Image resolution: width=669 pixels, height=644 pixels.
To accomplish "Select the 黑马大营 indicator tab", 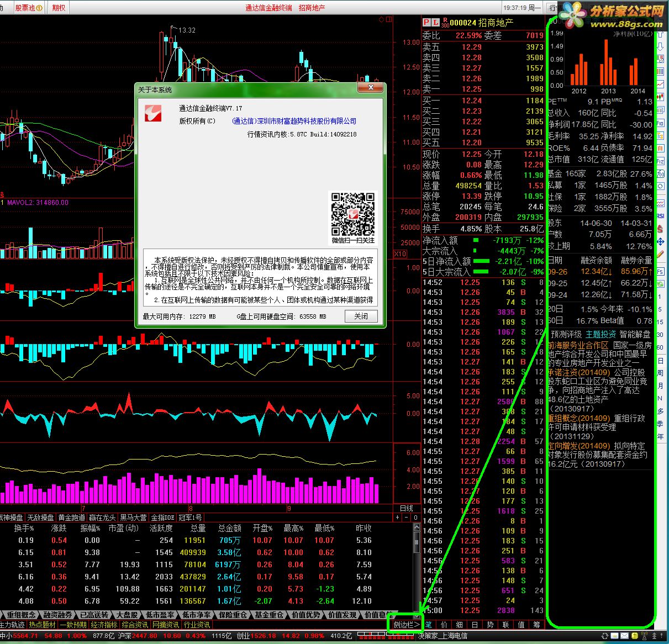I will 134,518.
